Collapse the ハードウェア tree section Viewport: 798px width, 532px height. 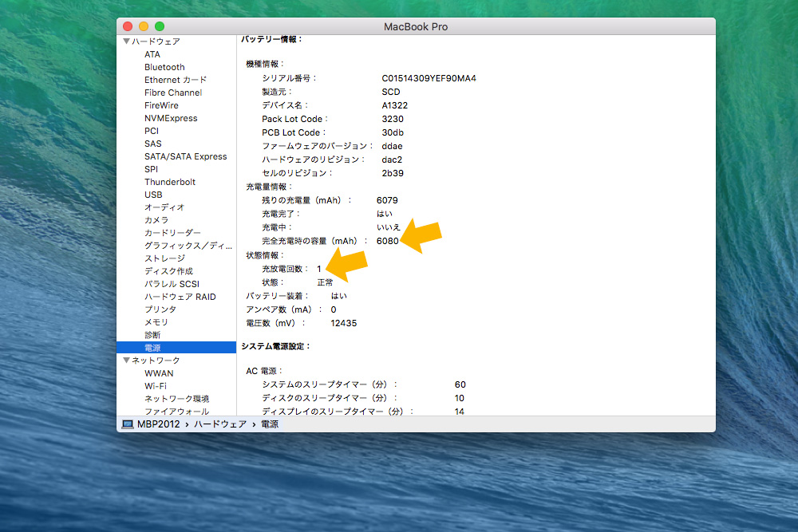pos(126,41)
